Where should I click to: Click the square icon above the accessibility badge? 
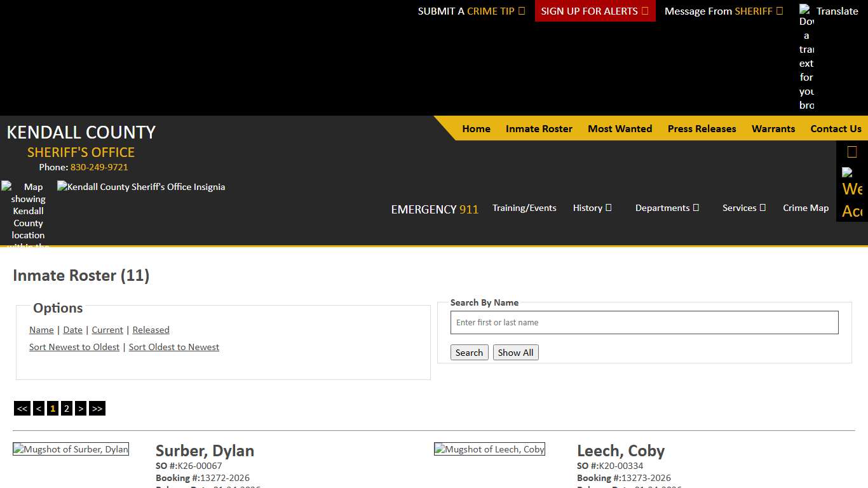[x=851, y=151]
